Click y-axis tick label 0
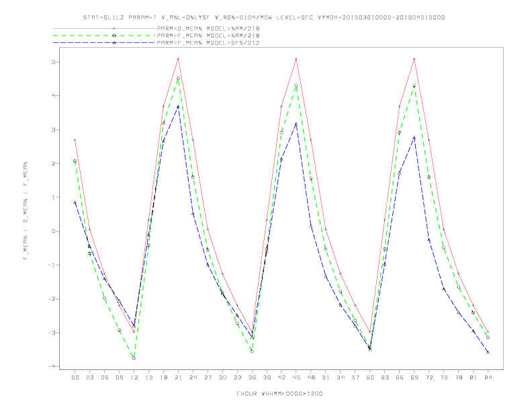Screen dimensions: 532x411 [54, 231]
